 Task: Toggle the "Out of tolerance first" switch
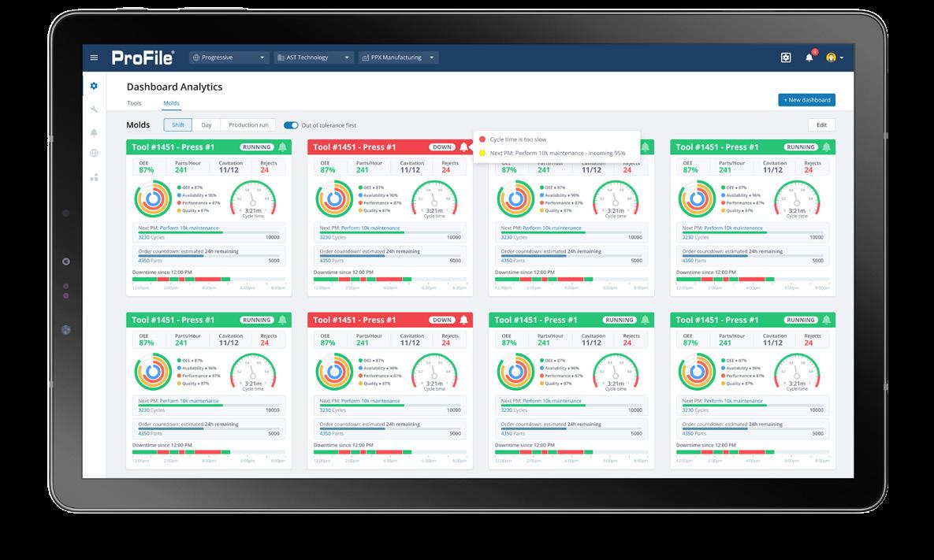[291, 125]
